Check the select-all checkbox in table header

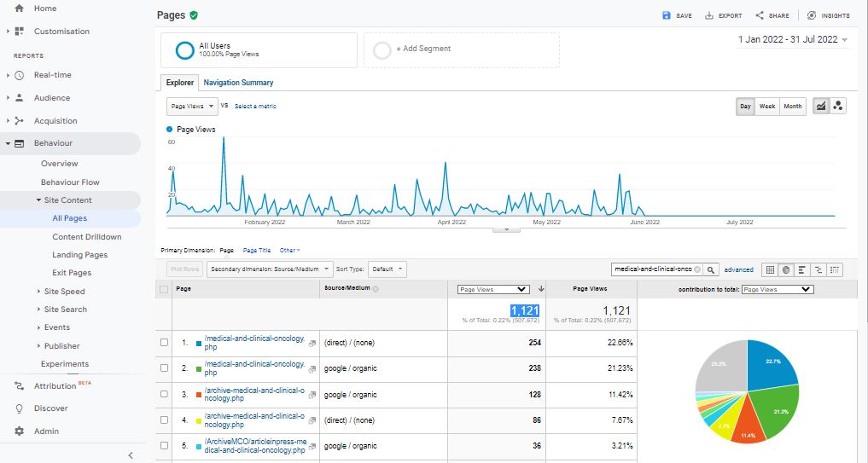tap(164, 289)
